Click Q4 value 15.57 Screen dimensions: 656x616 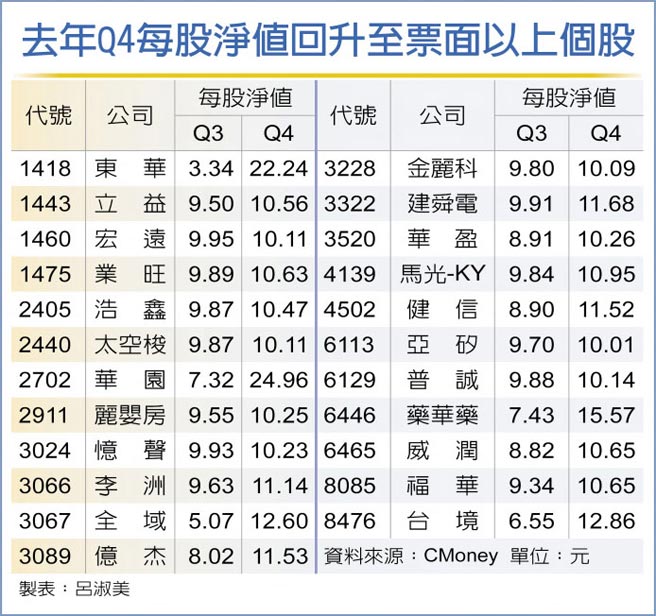606,415
